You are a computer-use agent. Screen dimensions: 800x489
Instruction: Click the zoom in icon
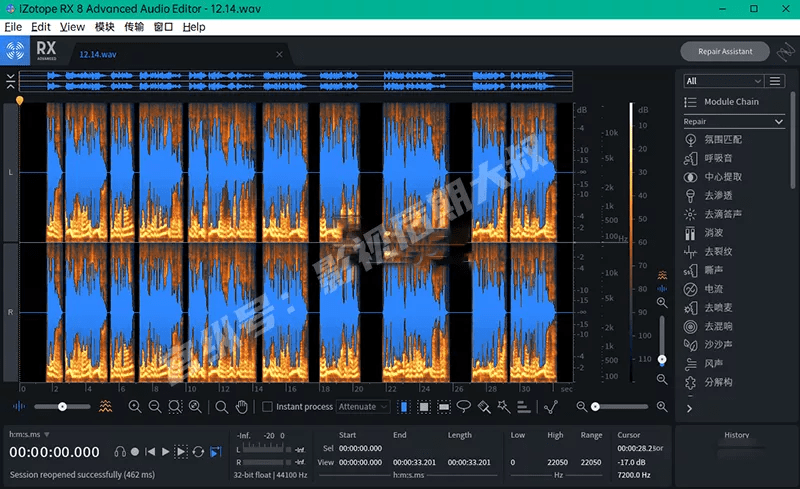[x=135, y=406]
